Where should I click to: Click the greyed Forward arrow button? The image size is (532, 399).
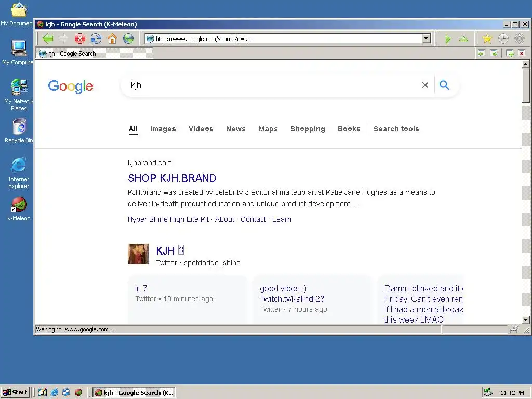click(63, 38)
